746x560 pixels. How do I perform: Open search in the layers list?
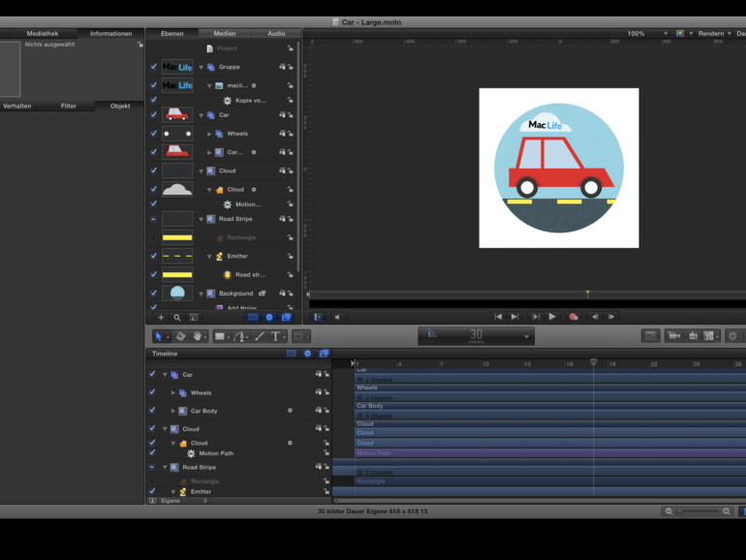coord(177,318)
